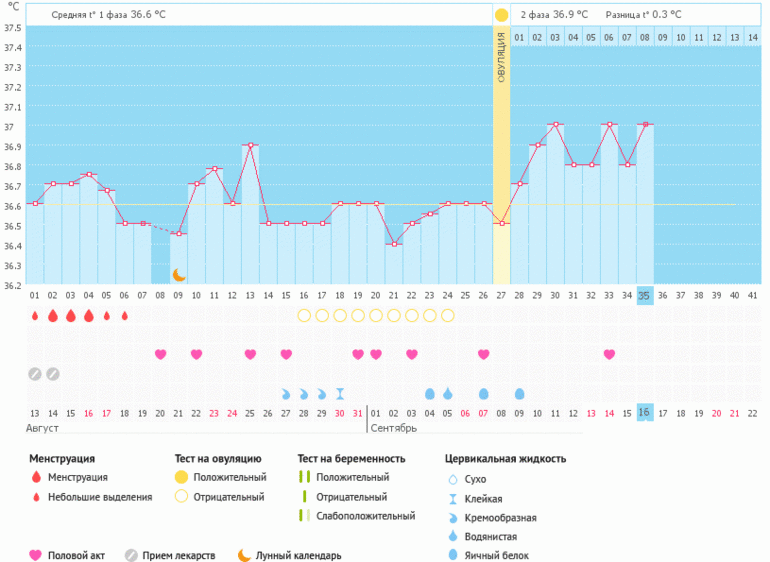The width and height of the screenshot is (770, 562).
Task: Click the empty ovulation test circle on day 16
Action: coord(304,316)
